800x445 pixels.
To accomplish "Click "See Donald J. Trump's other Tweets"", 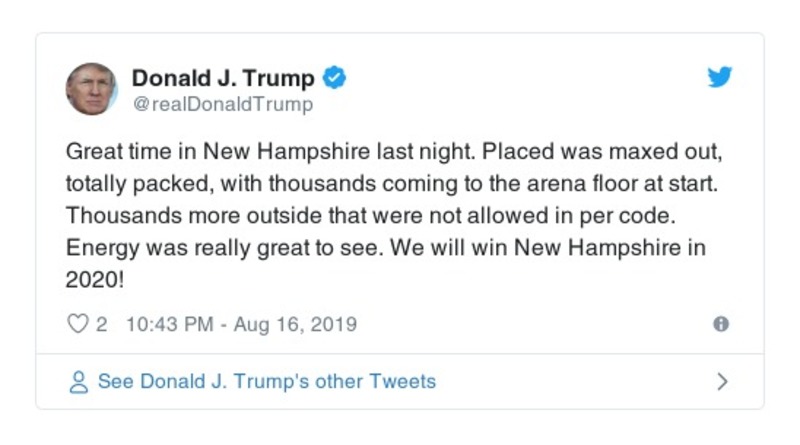I will [266, 382].
